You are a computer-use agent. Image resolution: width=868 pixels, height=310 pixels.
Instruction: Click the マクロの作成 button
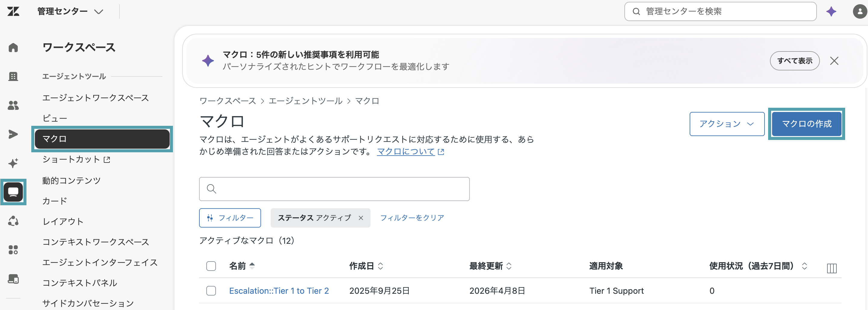(806, 124)
